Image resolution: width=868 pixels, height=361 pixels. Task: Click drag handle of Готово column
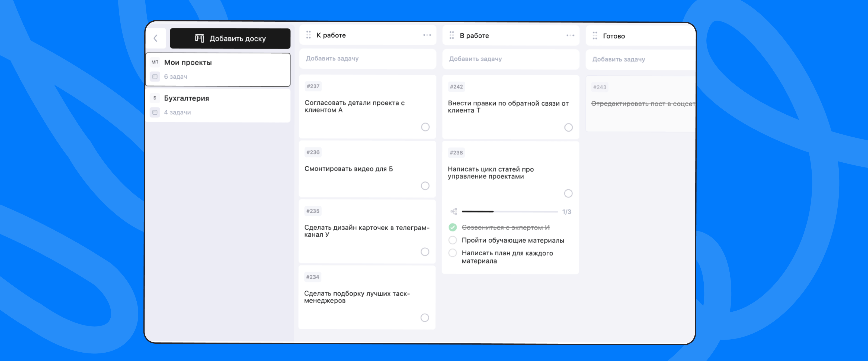(595, 36)
